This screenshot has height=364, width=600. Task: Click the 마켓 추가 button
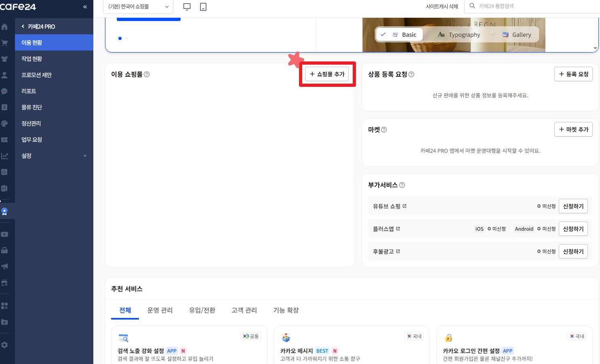[573, 129]
